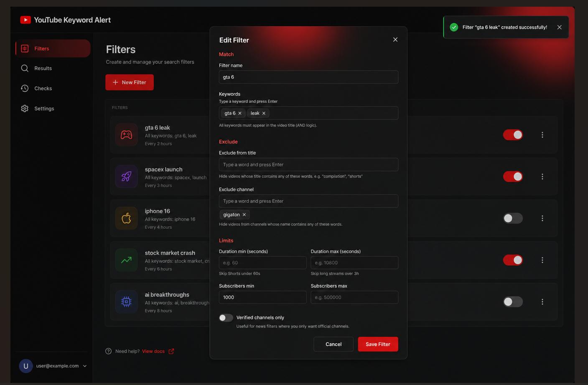
Task: Click the iphone 16 apple icon
Action: click(x=126, y=218)
